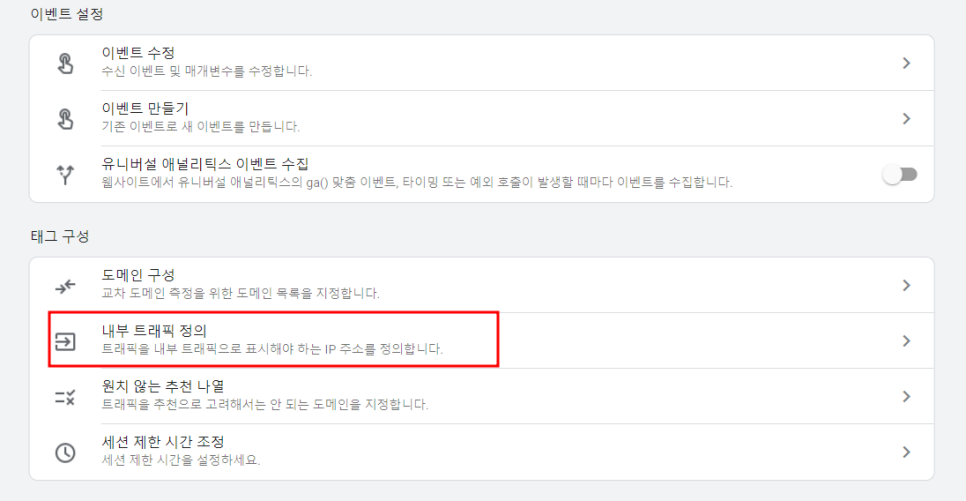Open the 원치 않는 추천 나열 title
Screen dimensions: 966x501
pos(163,386)
